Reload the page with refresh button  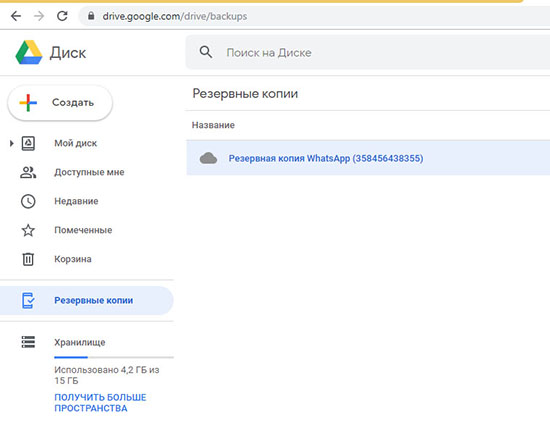point(62,16)
